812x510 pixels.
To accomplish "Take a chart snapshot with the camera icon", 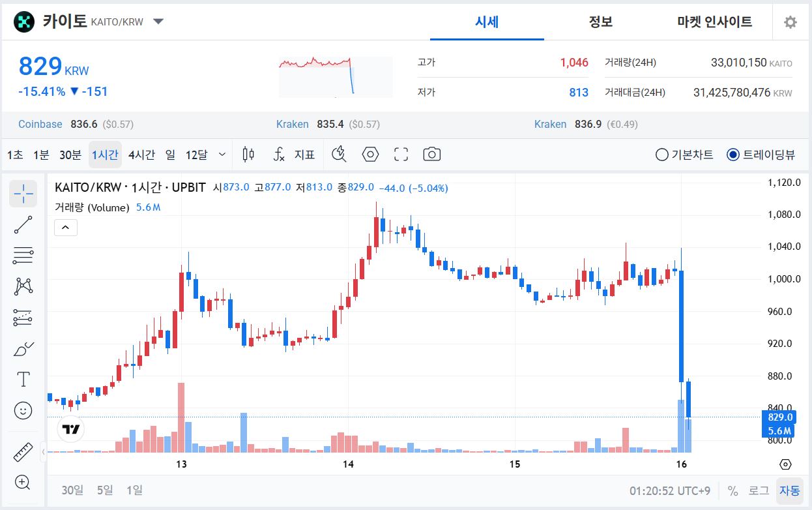I will [x=431, y=154].
